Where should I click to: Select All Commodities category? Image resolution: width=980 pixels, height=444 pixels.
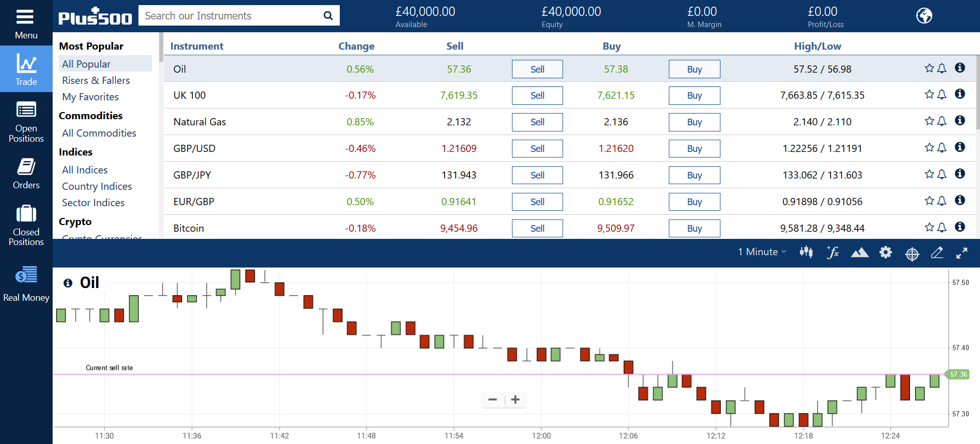click(x=99, y=133)
